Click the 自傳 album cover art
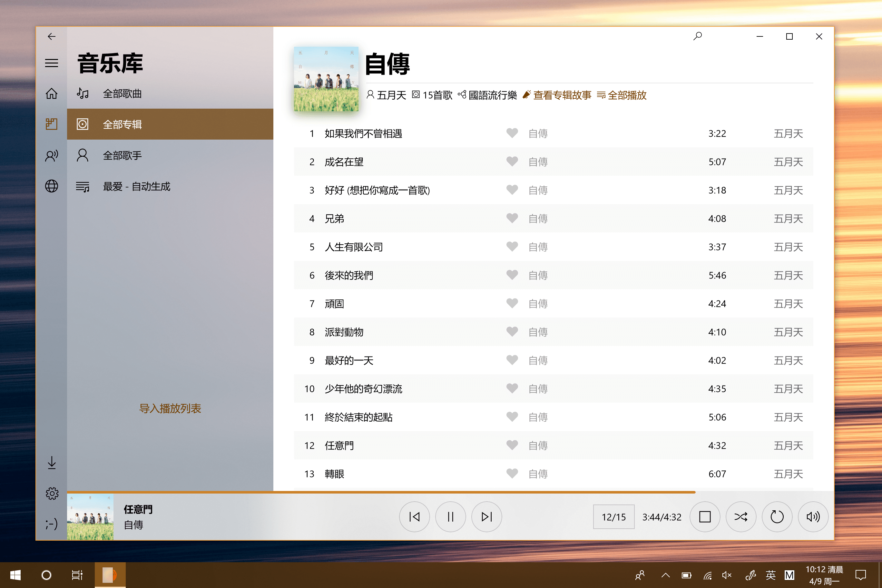The width and height of the screenshot is (882, 588). click(x=326, y=79)
